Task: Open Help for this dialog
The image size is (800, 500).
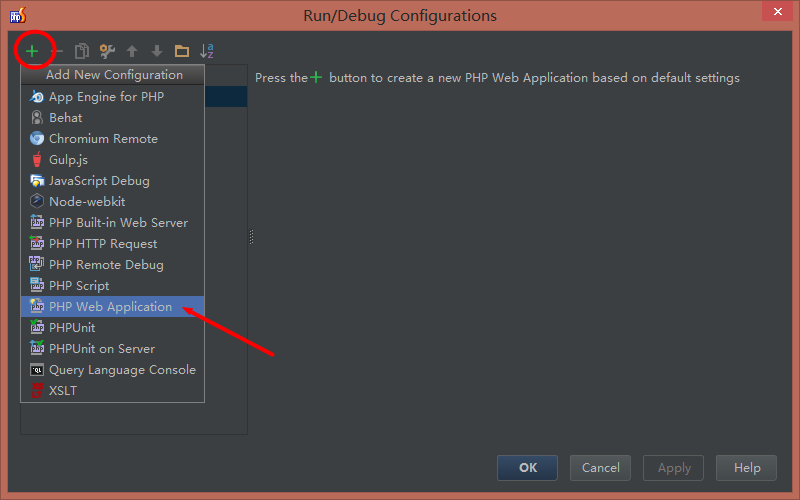Action: 746,468
